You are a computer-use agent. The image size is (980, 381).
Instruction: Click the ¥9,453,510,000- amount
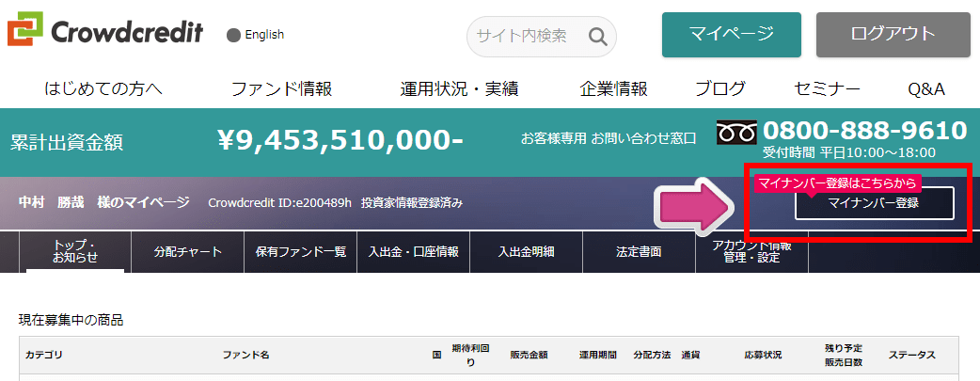click(340, 141)
